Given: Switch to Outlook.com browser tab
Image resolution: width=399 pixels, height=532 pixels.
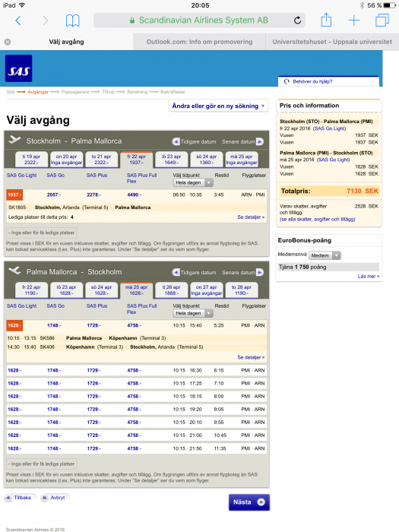Looking at the screenshot, I should click(x=199, y=42).
